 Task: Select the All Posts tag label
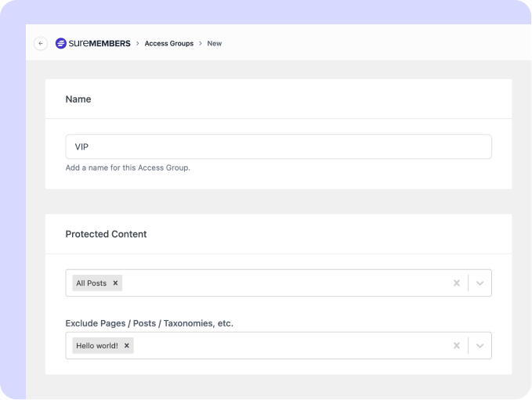pyautogui.click(x=91, y=283)
